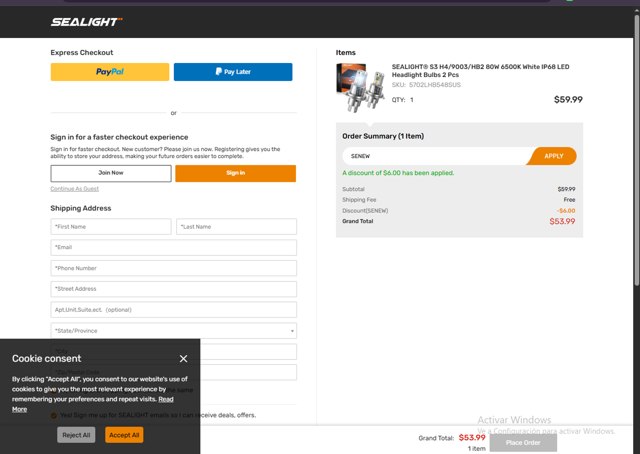Pay with the yellow PayPal button
640x454 pixels.
(x=110, y=72)
